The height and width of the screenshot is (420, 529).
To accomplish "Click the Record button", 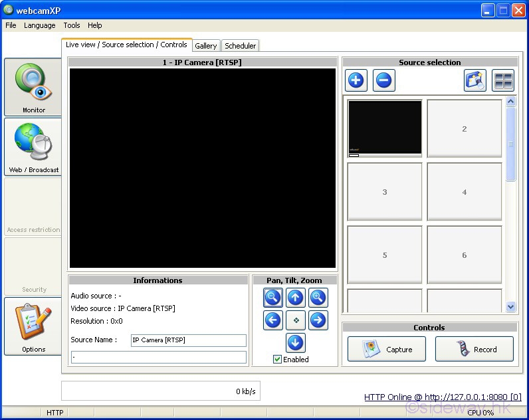I will 475,349.
